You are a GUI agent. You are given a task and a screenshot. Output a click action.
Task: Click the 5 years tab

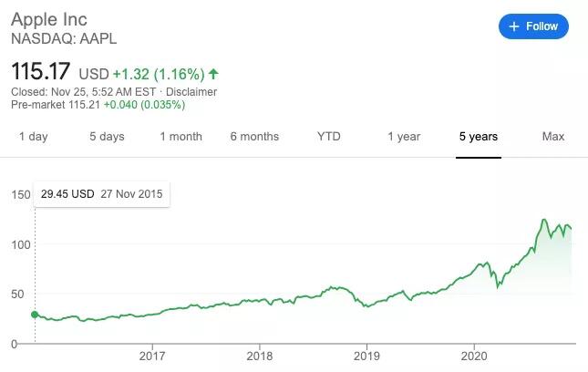coord(478,137)
